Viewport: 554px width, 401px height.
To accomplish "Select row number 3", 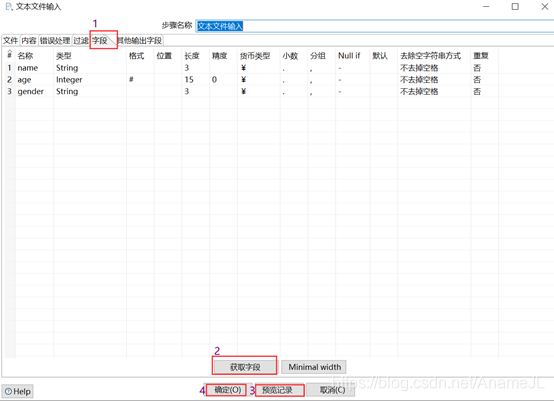I will (10, 92).
